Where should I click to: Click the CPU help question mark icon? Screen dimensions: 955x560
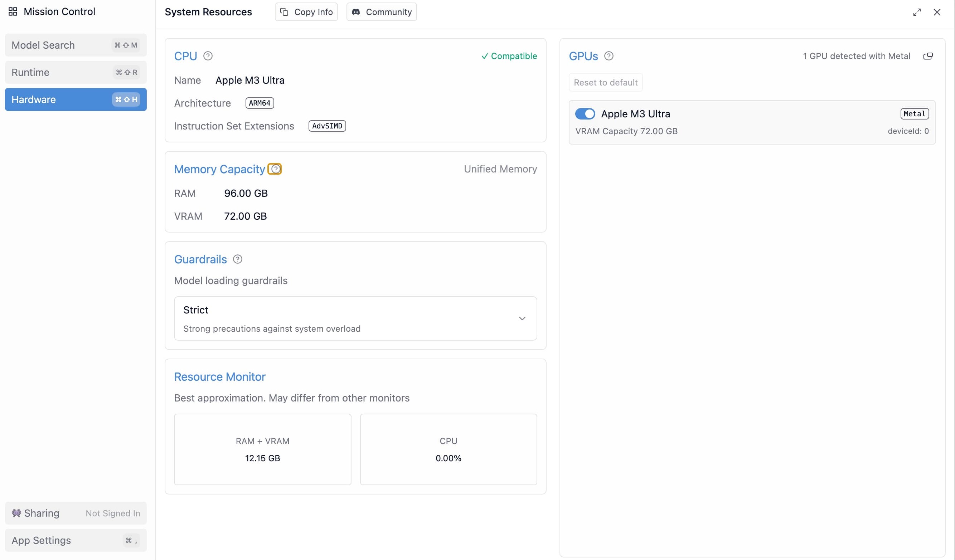[208, 56]
